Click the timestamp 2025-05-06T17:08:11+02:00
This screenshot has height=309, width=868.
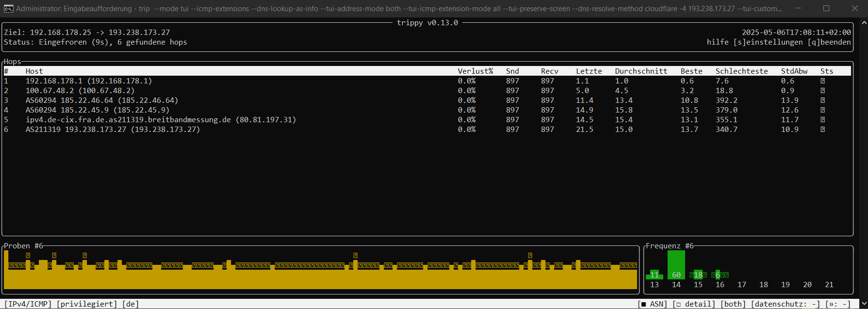pyautogui.click(x=796, y=33)
